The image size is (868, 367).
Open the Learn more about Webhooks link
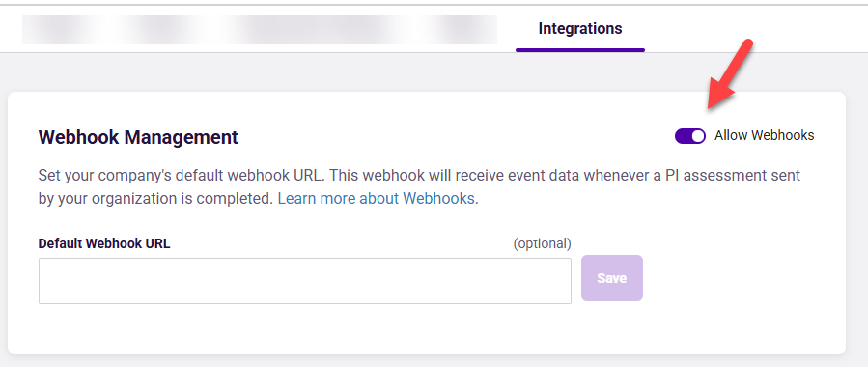(x=376, y=199)
